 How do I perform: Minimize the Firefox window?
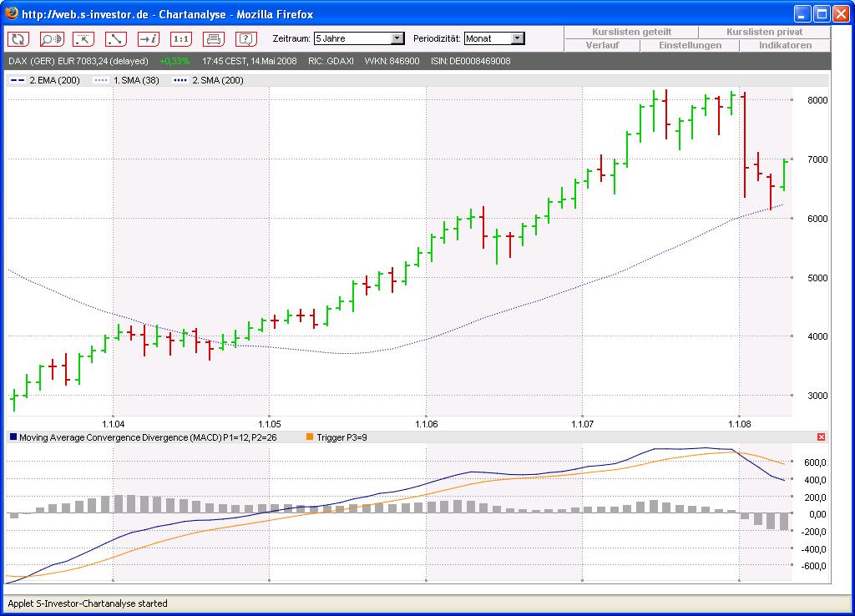tap(802, 13)
